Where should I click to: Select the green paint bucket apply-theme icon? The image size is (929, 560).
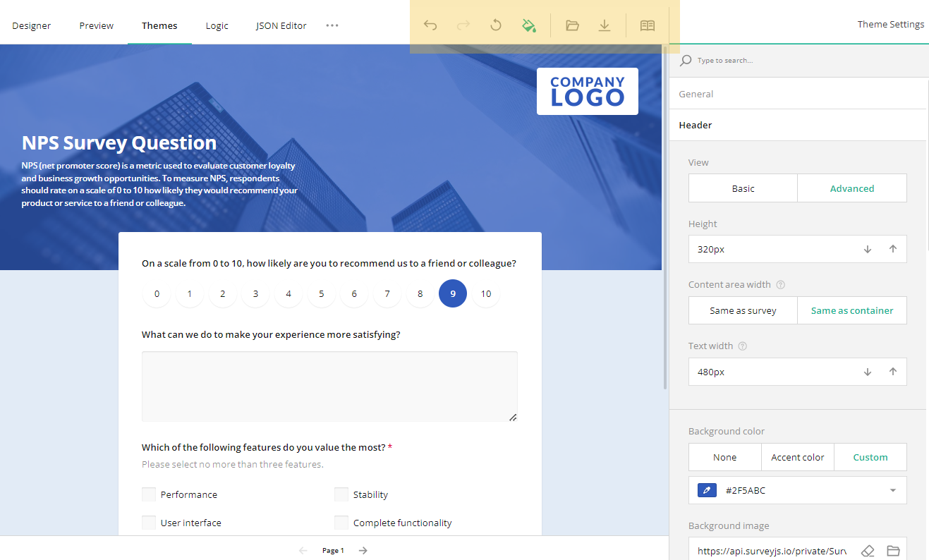[x=529, y=25]
